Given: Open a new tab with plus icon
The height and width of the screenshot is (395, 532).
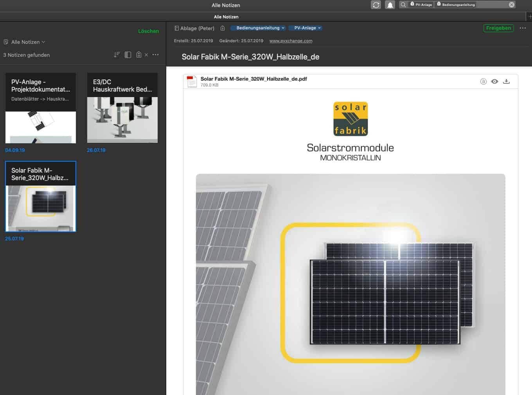Looking at the screenshot, I should 530,16.
